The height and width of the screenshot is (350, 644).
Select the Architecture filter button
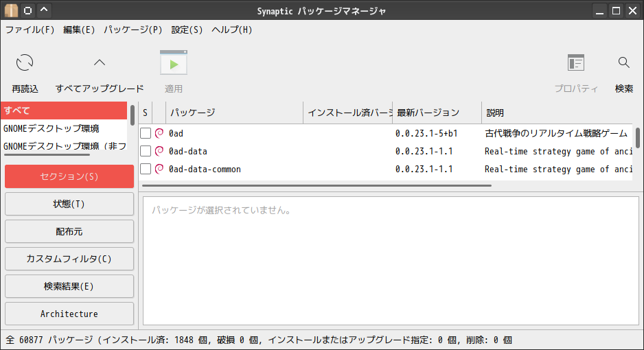pos(69,314)
